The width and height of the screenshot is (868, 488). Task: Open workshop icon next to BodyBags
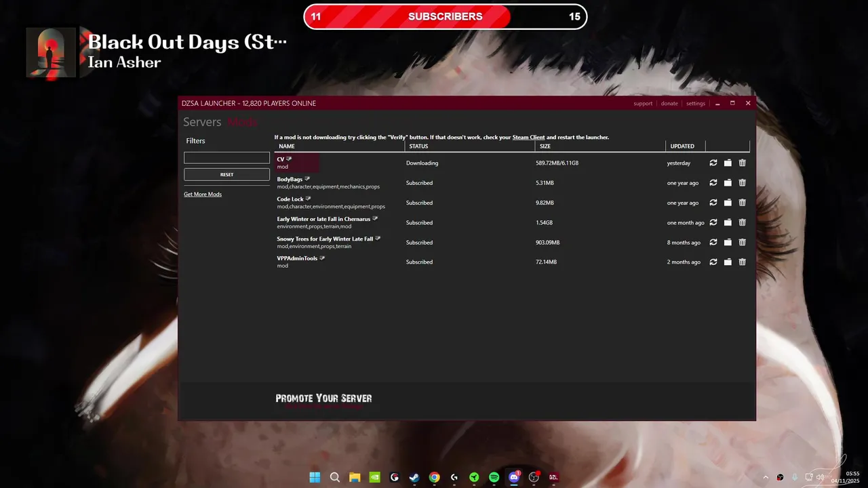point(307,179)
